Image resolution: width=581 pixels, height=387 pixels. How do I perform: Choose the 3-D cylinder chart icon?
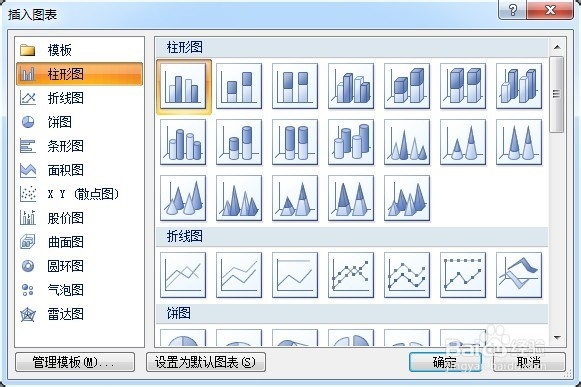(351, 142)
